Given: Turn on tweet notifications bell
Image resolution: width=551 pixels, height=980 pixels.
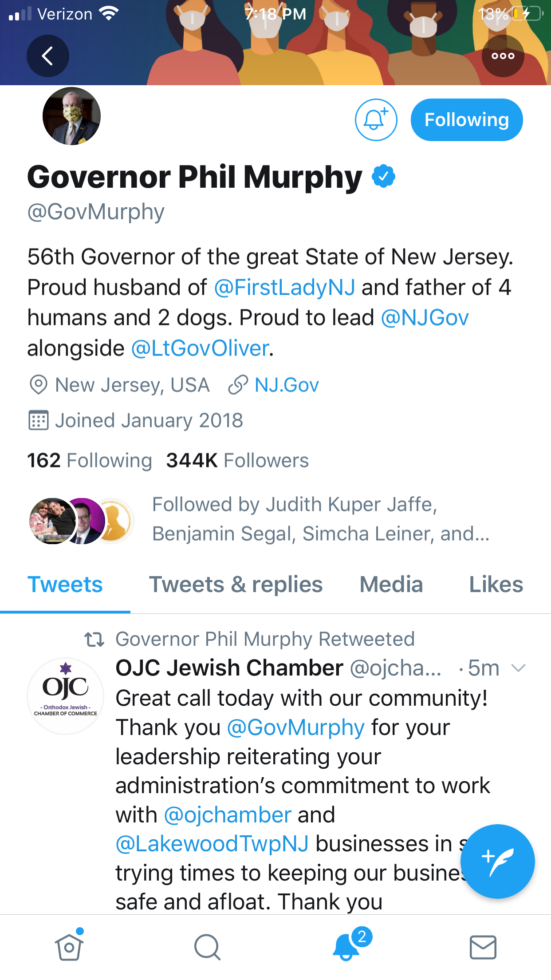Looking at the screenshot, I should pyautogui.click(x=376, y=120).
